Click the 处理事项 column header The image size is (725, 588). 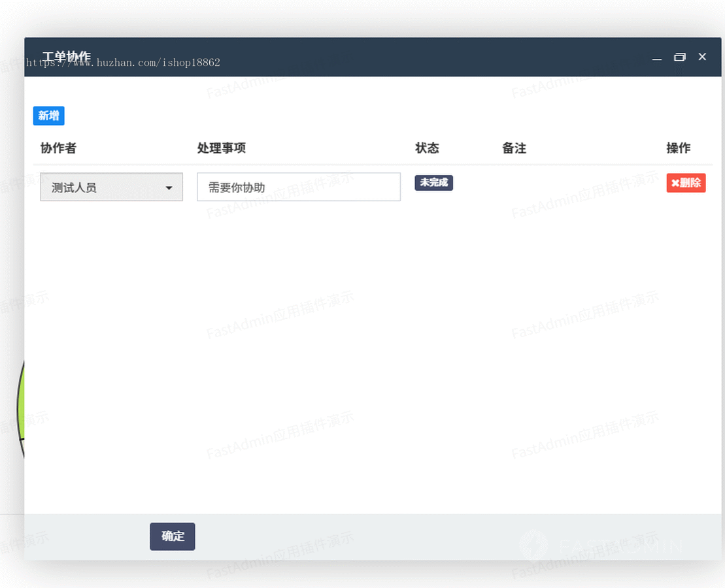220,148
